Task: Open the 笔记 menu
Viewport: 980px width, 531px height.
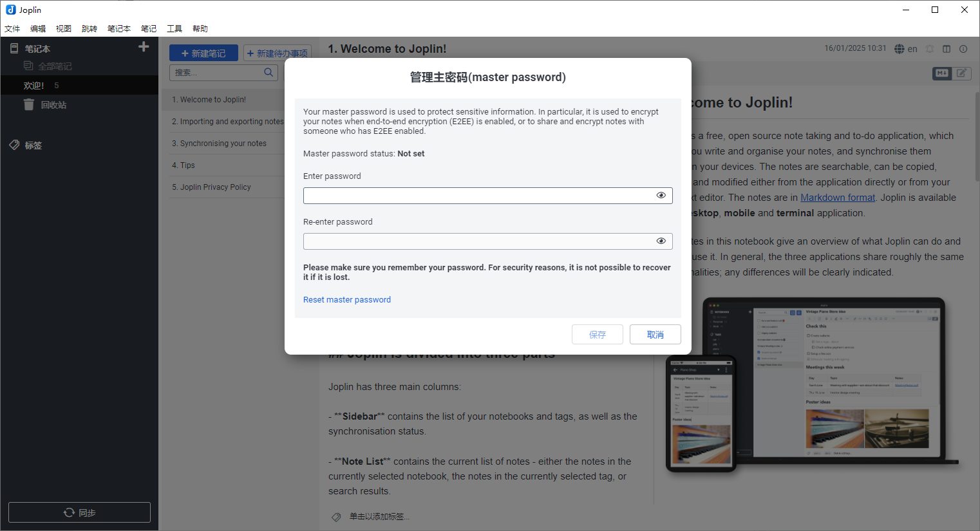Action: click(x=149, y=29)
